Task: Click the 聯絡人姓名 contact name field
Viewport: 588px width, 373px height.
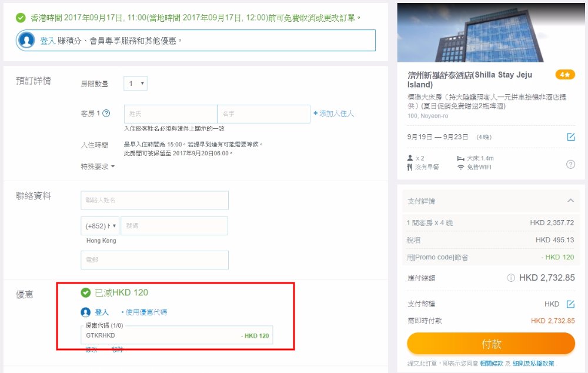Action: pyautogui.click(x=155, y=200)
